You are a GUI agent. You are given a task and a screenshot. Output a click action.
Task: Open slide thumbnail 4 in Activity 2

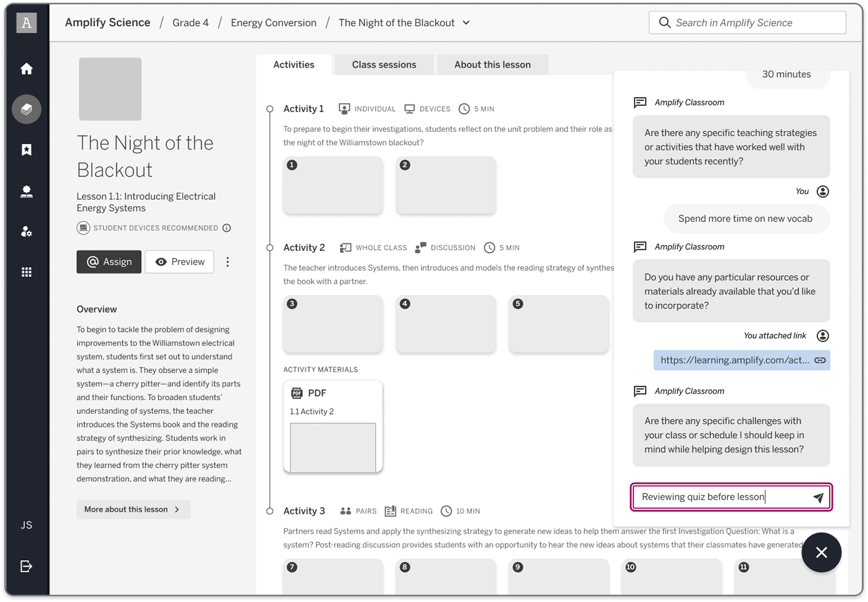pyautogui.click(x=446, y=324)
